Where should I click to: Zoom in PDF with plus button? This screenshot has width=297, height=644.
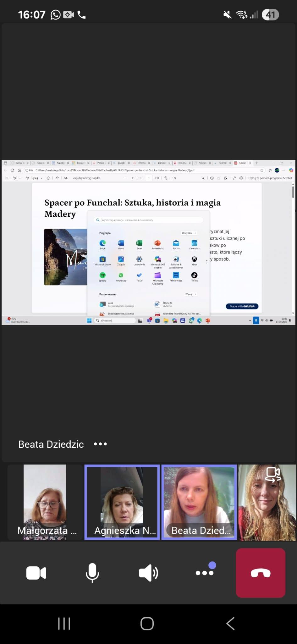tap(133, 178)
